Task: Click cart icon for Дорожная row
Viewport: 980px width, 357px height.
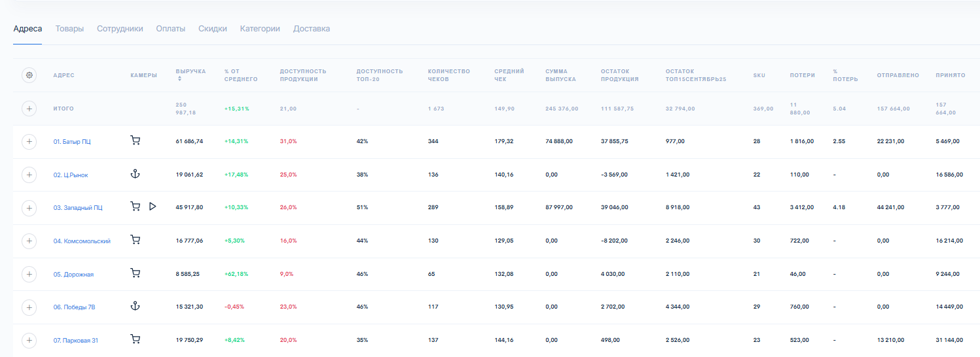Action: pos(136,273)
